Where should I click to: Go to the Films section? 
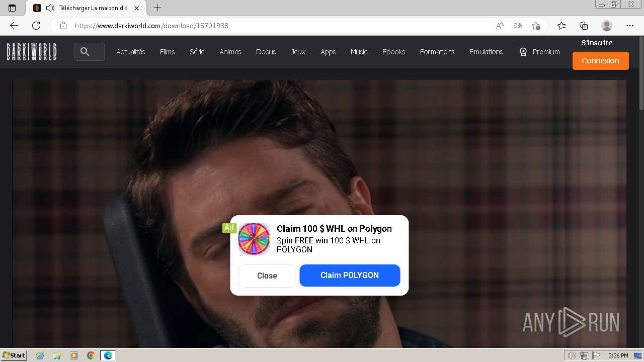pyautogui.click(x=168, y=52)
